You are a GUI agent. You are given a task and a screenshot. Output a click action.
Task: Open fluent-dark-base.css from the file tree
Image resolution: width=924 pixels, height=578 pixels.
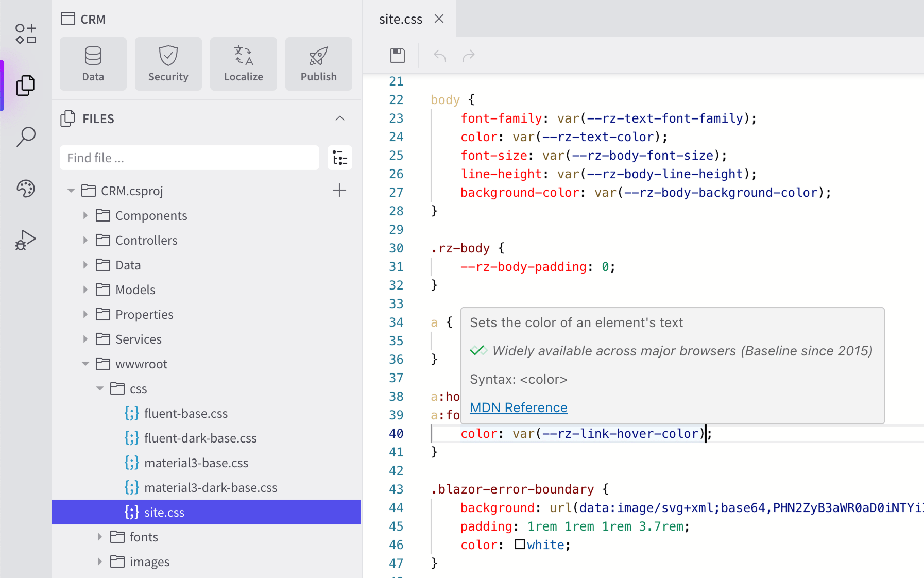click(x=201, y=438)
